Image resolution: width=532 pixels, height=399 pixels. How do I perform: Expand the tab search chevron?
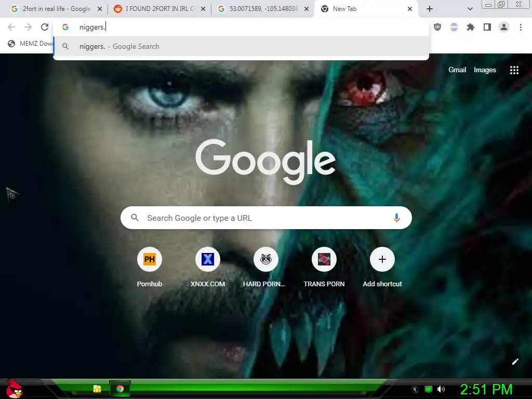tap(470, 9)
